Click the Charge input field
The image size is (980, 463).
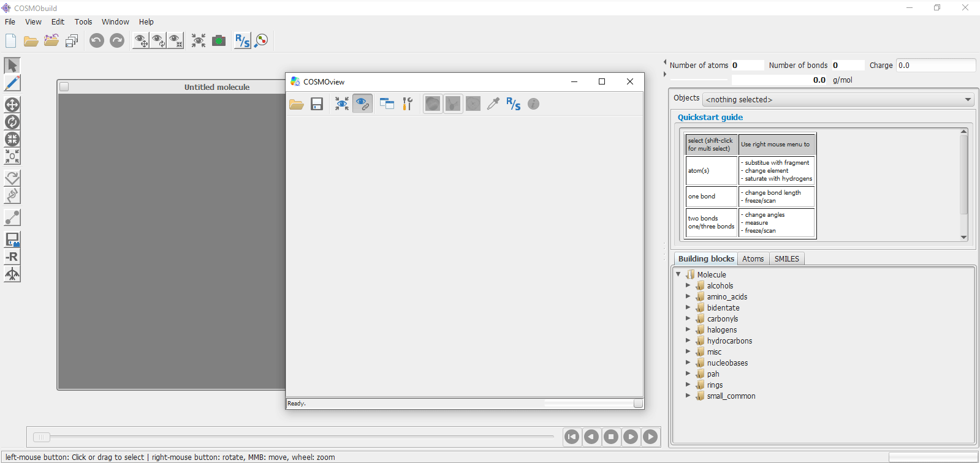click(935, 66)
